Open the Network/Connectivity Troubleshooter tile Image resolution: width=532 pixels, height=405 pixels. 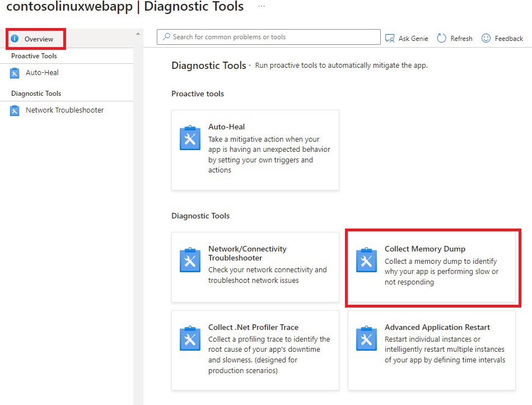[255, 267]
